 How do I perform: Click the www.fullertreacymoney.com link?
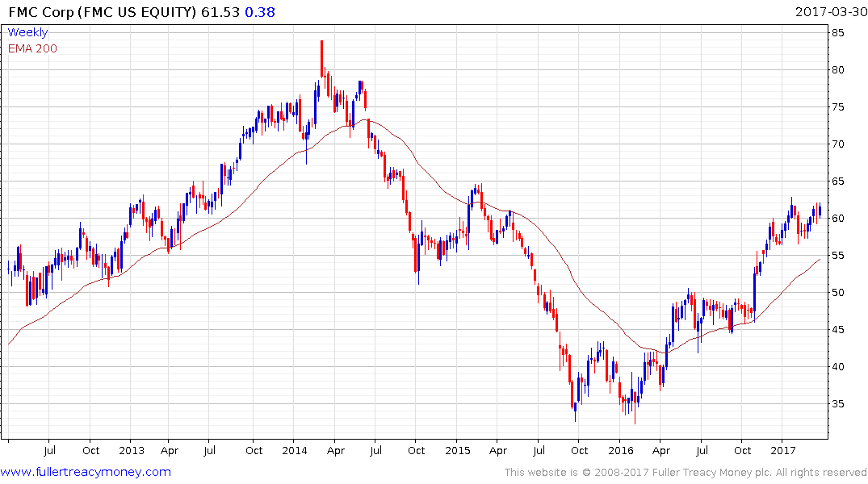86,472
